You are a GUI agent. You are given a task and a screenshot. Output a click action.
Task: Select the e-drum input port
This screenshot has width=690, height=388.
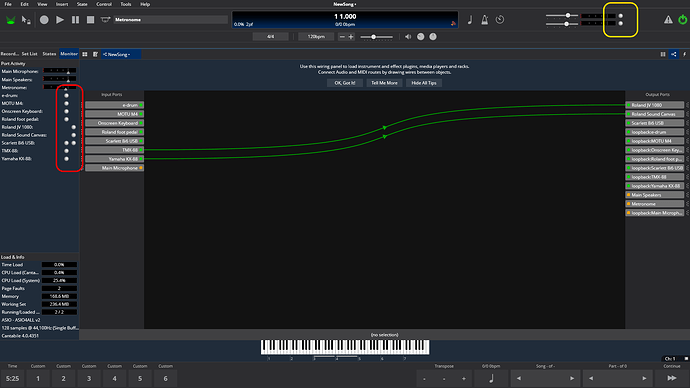[114, 105]
